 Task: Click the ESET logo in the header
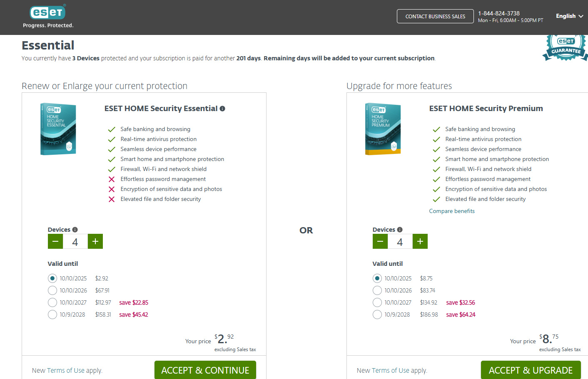click(x=48, y=16)
